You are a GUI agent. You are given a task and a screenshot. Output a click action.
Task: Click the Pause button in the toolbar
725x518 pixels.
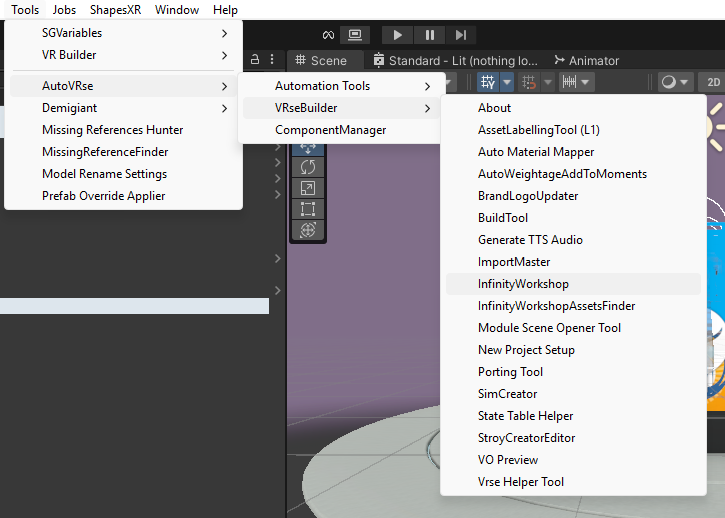(430, 35)
